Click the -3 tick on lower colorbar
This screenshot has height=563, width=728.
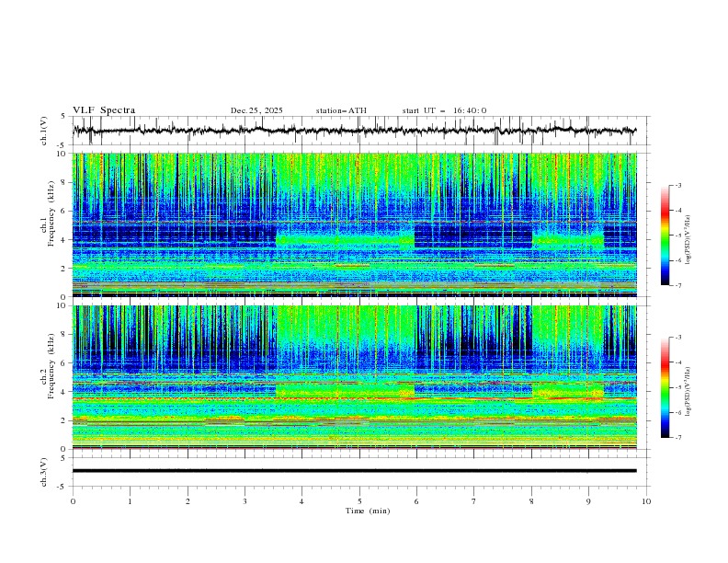[677, 338]
